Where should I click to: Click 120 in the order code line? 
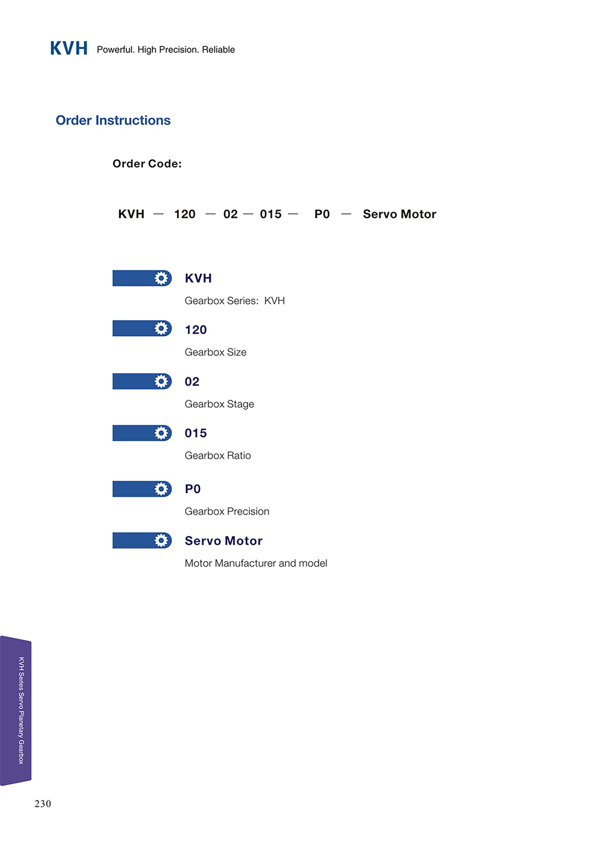click(185, 214)
